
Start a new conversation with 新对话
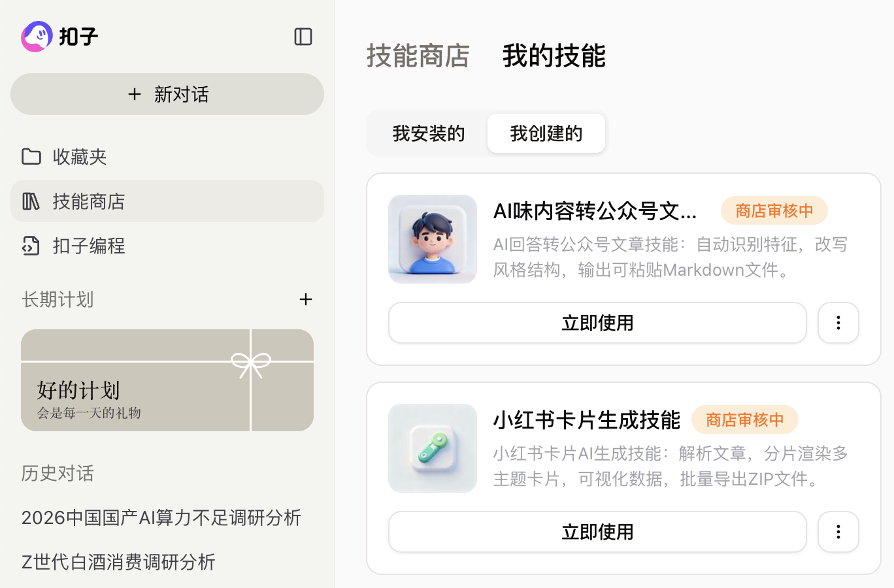[x=167, y=94]
